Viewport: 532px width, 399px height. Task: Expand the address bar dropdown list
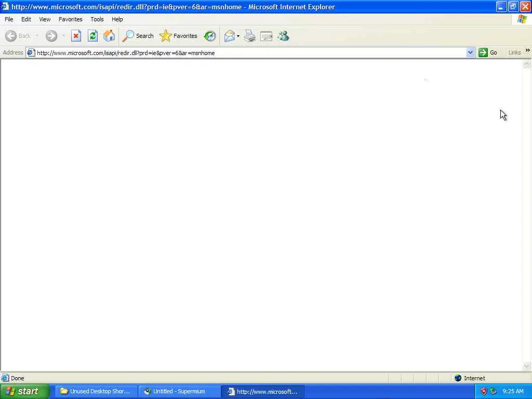[470, 52]
